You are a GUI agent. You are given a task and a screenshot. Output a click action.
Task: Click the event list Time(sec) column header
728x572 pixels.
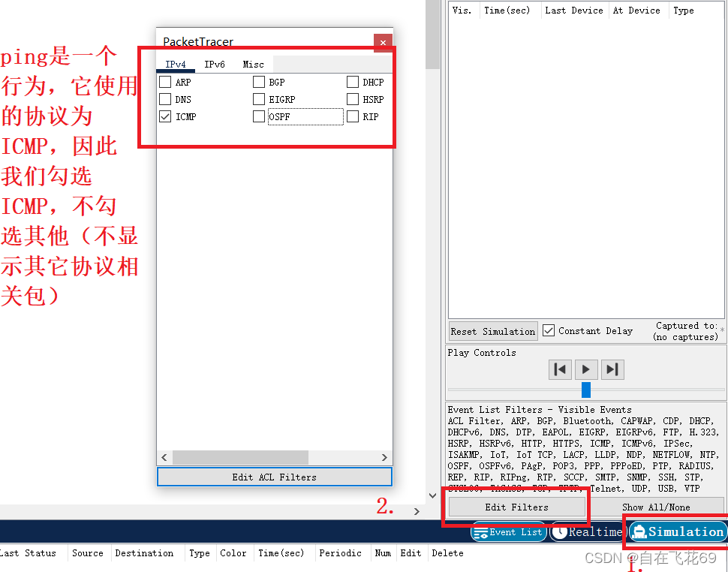[x=510, y=11]
